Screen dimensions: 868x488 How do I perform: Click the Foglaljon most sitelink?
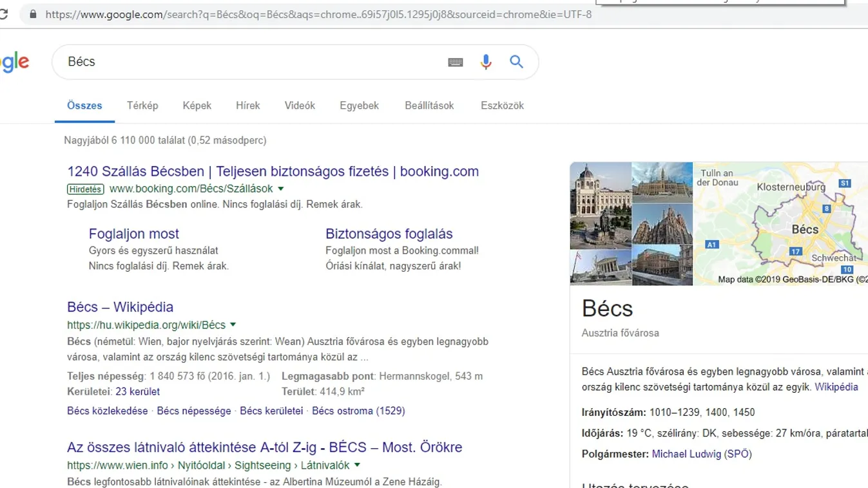(x=134, y=234)
